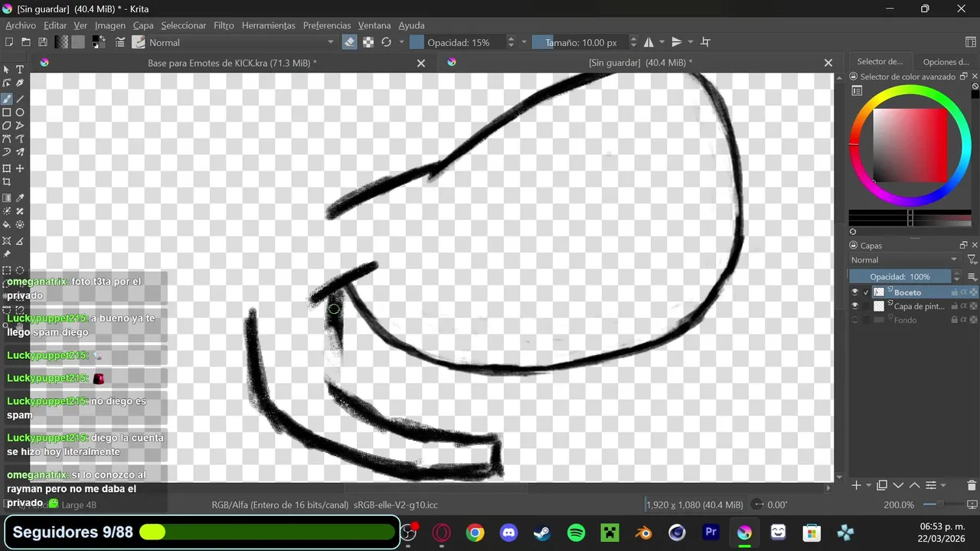
Task: Save the document with toolbar icon
Action: pos(43,42)
